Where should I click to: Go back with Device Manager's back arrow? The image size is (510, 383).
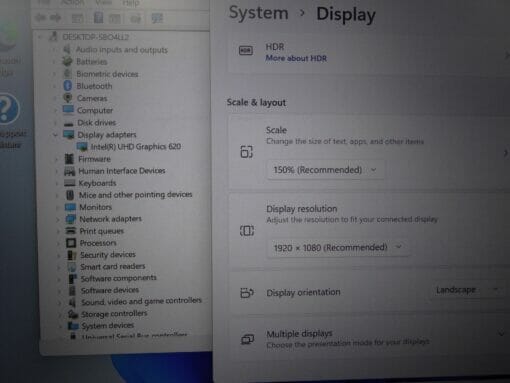(x=40, y=17)
